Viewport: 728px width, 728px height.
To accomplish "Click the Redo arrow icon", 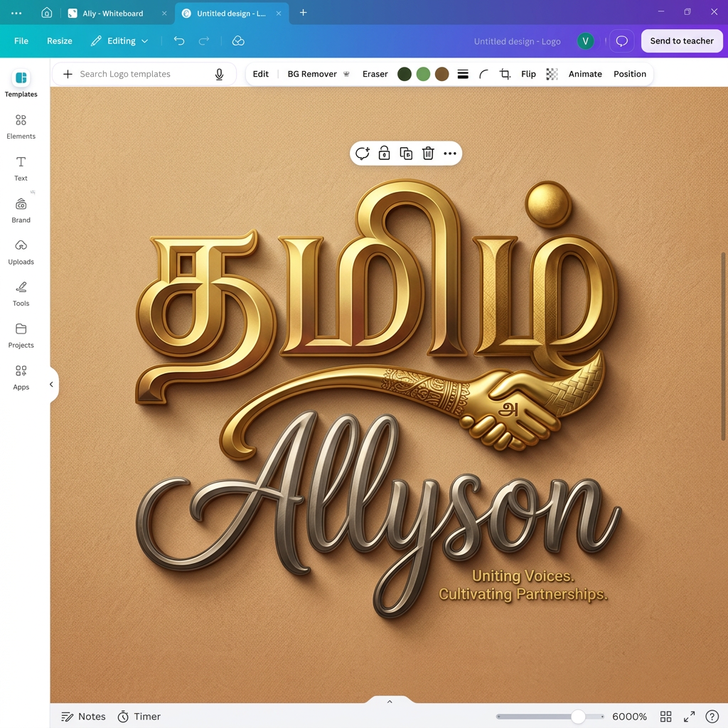I will point(204,41).
